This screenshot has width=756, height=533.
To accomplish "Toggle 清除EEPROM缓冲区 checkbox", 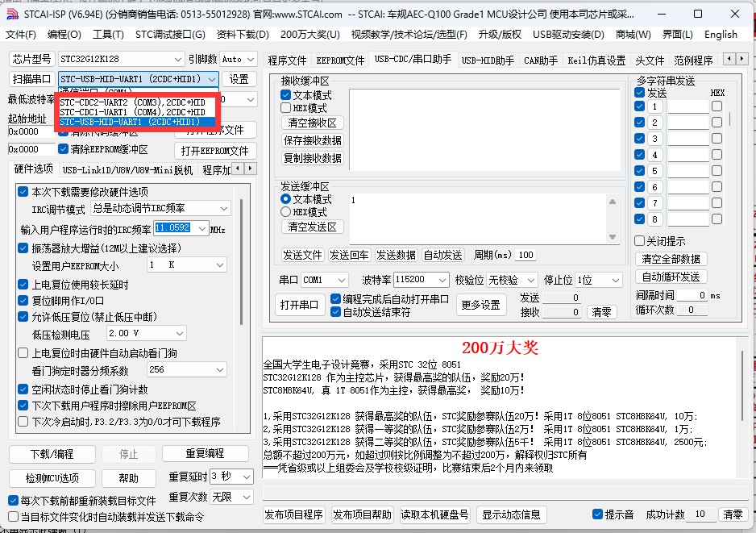I will [63, 149].
